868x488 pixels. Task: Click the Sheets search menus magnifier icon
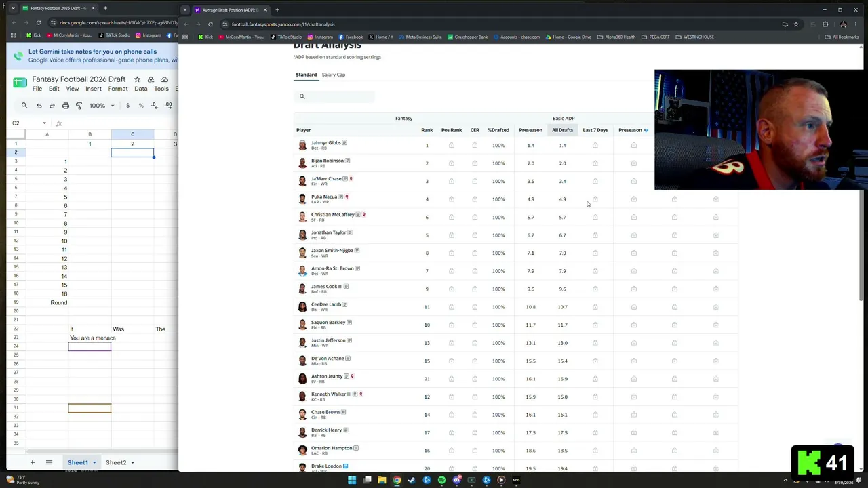point(24,106)
